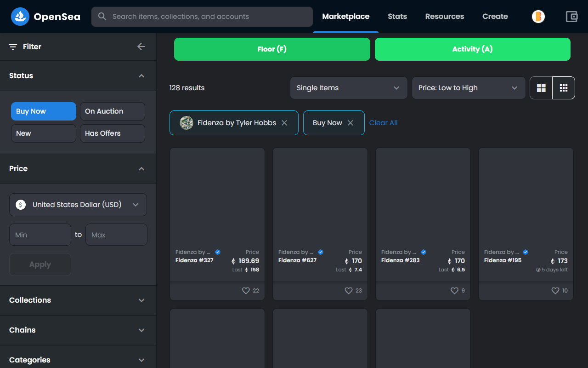Focus the search items input
Viewport: 588px width, 368px height.
coord(202,17)
